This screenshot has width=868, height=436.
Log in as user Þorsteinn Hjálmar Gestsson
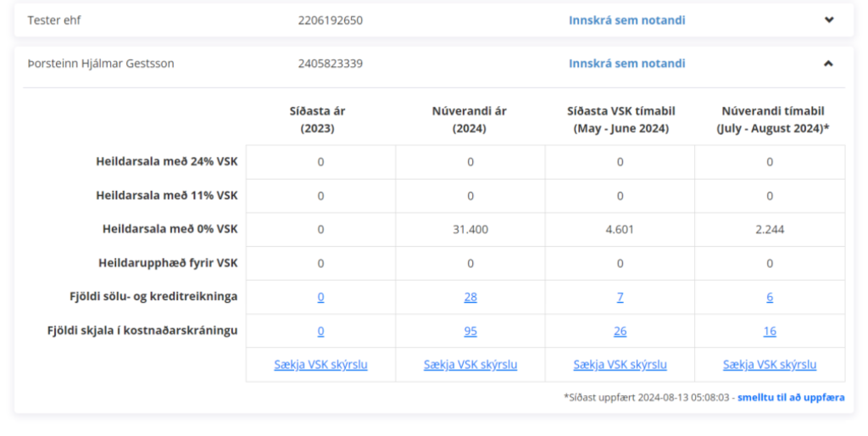pyautogui.click(x=626, y=64)
